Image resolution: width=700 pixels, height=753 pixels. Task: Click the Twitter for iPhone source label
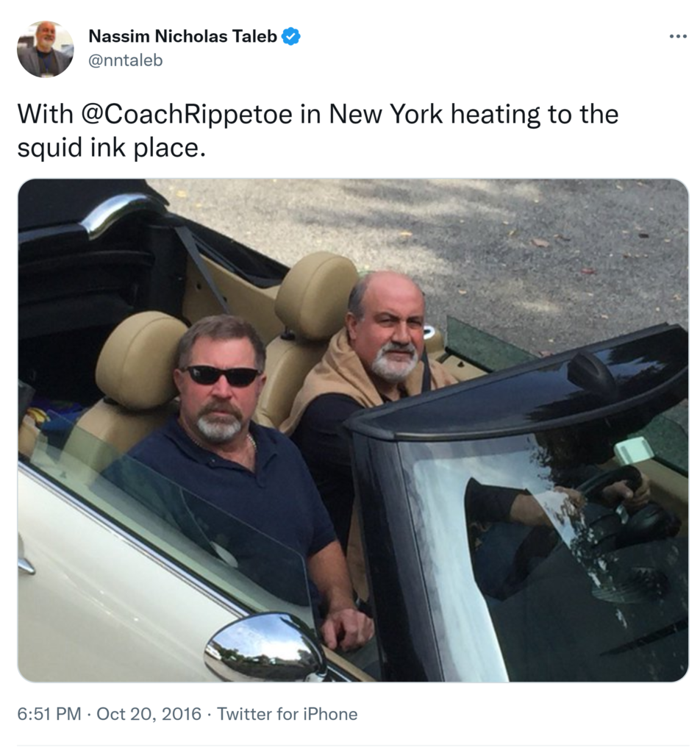pos(287,713)
